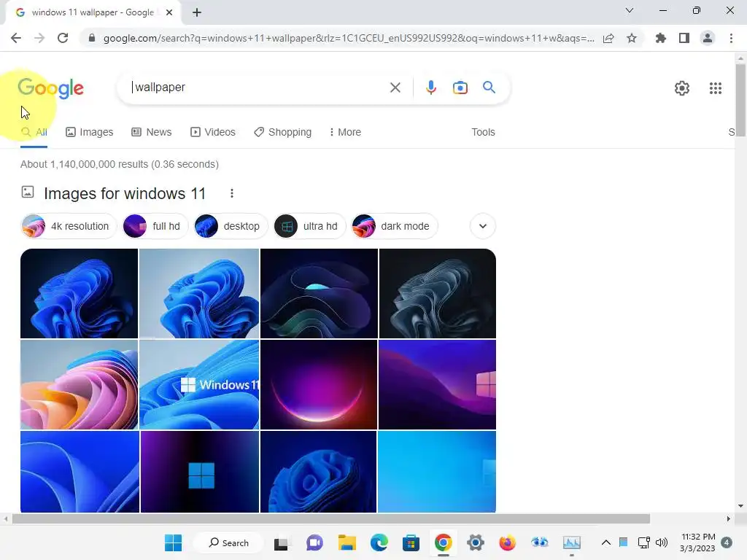Open the grey monochrome bloom wallpaper

(x=438, y=293)
